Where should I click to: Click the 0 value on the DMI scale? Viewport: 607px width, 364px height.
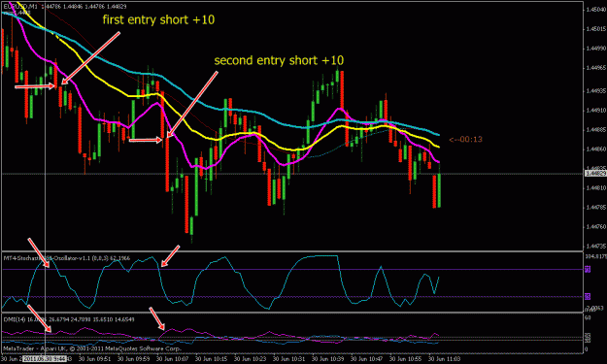(587, 348)
